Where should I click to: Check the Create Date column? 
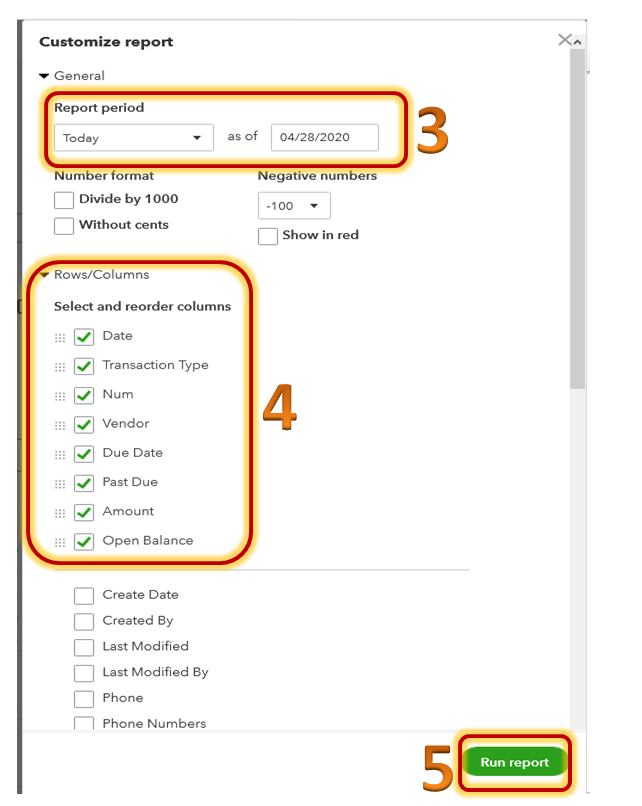click(84, 594)
